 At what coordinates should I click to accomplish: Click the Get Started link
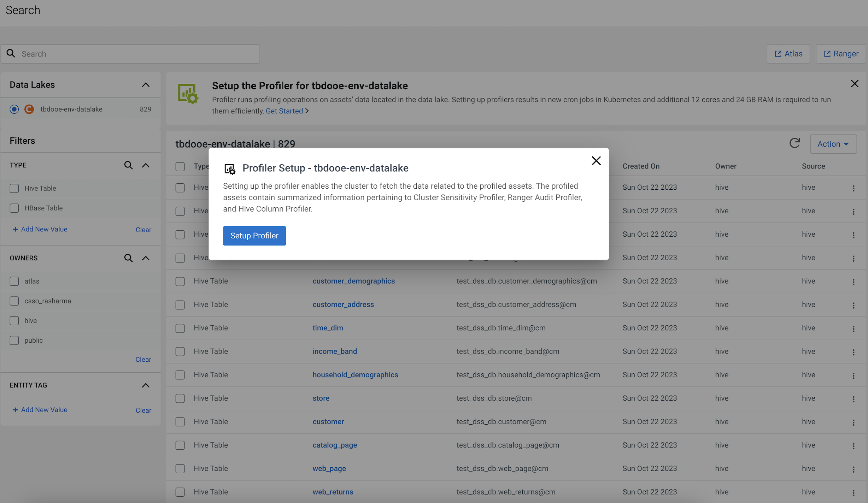284,111
